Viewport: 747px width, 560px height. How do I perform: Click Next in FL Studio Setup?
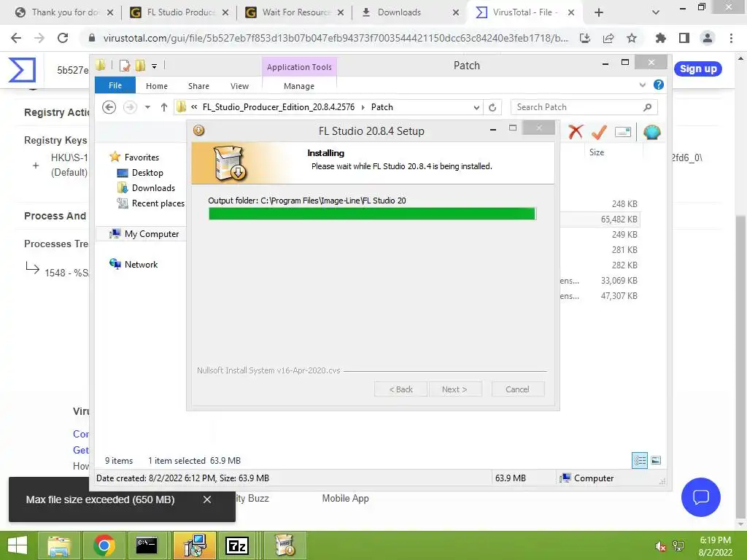pyautogui.click(x=454, y=389)
